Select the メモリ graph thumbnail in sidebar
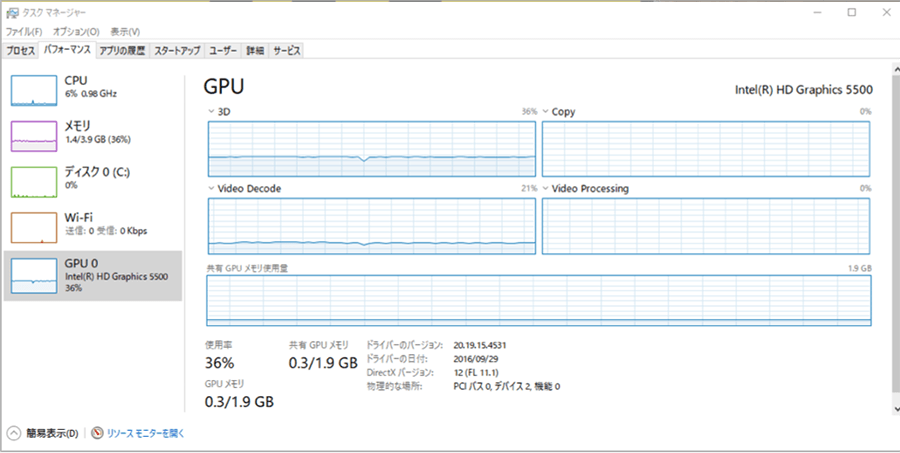900x453 pixels. pyautogui.click(x=35, y=136)
